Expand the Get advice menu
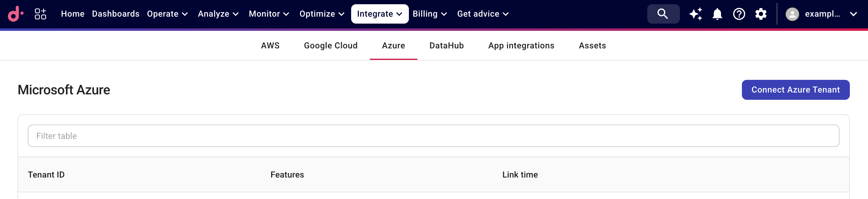Viewport: 868px width, 199px height. [x=483, y=14]
